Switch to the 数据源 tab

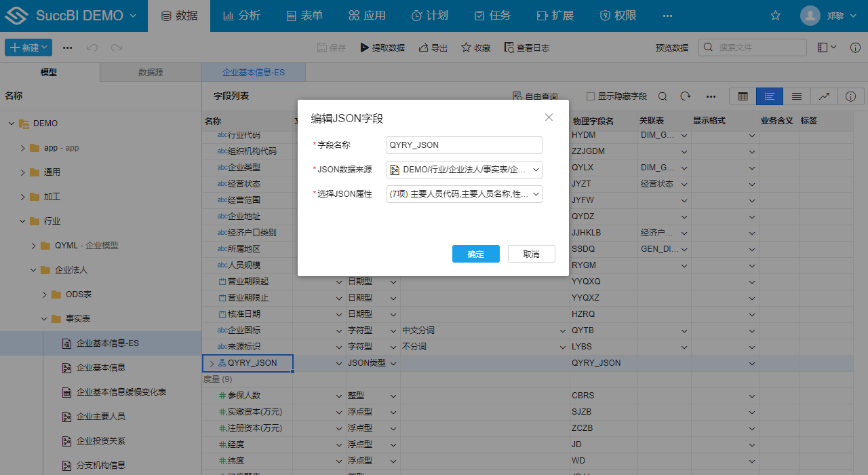point(151,73)
